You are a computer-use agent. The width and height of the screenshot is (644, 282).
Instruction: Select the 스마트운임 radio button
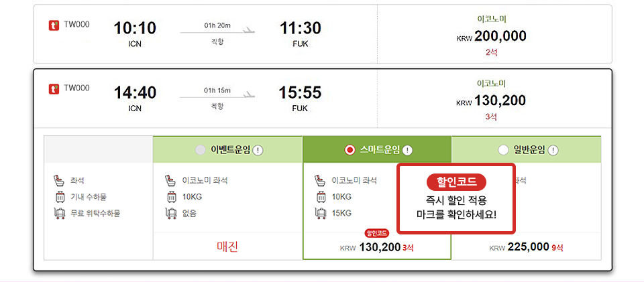350,150
